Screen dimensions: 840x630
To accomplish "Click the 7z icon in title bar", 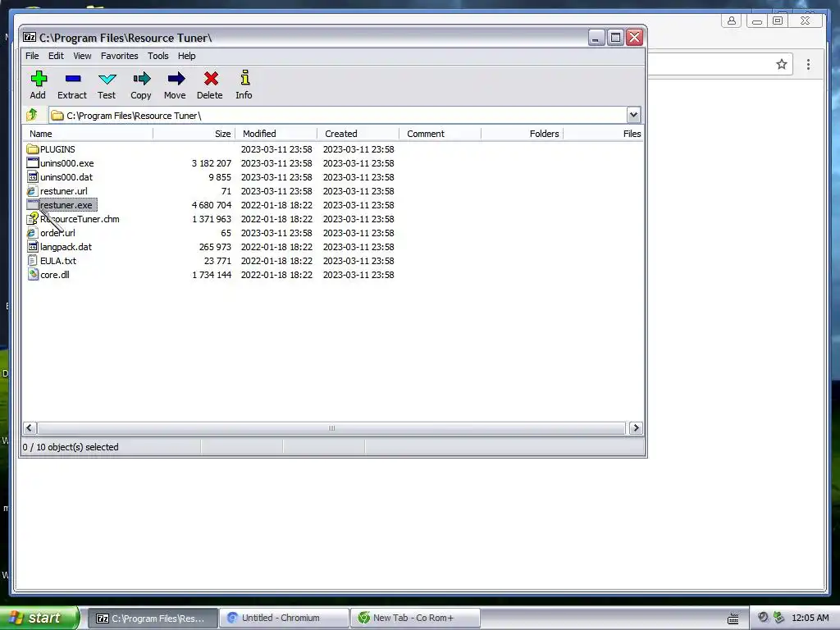I will [30, 38].
